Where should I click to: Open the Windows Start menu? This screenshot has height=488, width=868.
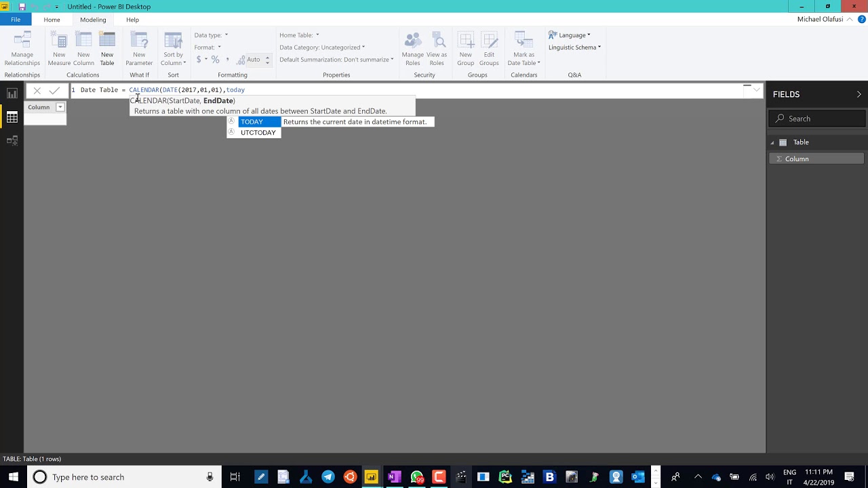click(x=13, y=477)
